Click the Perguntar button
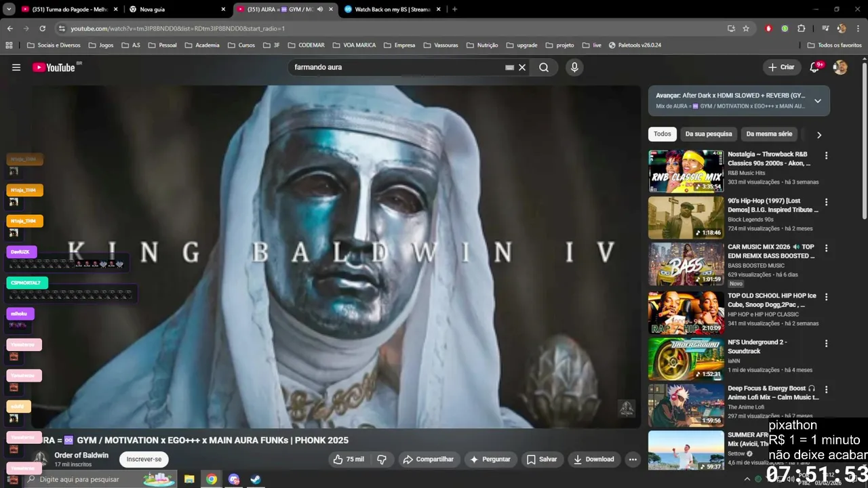 point(490,459)
